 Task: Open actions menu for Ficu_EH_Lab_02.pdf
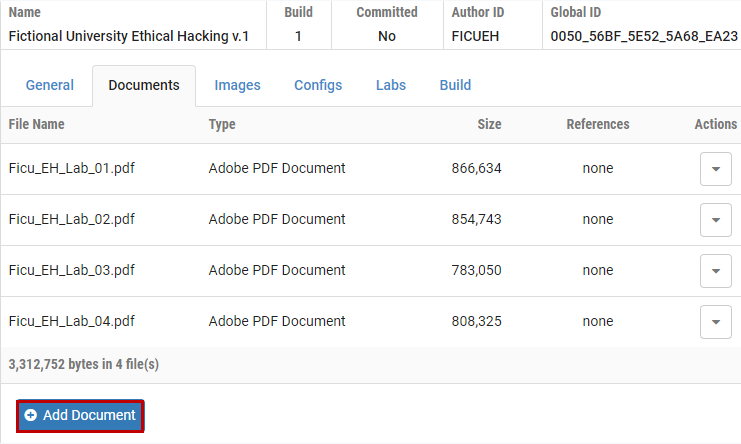[x=715, y=220]
